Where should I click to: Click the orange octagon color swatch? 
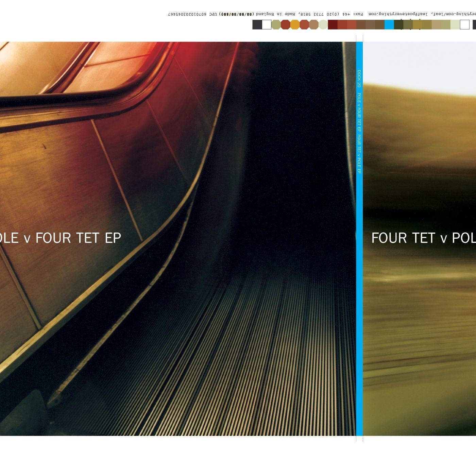(x=295, y=24)
